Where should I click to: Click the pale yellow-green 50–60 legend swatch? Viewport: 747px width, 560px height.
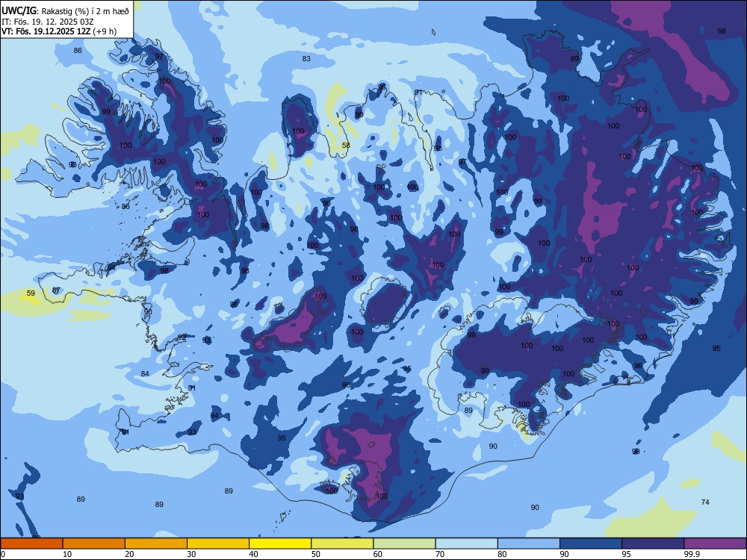click(x=342, y=544)
